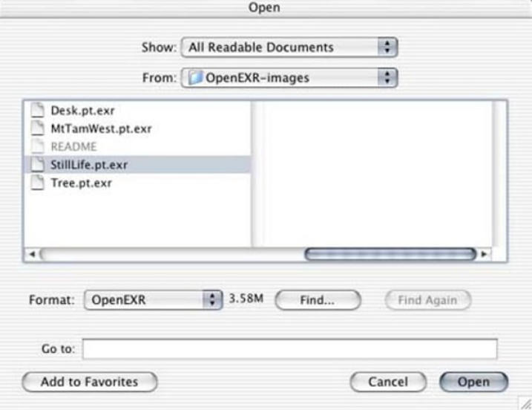Screen dimensions: 532x410
Task: Select Tree.pt.exr in the file list
Action: [81, 183]
